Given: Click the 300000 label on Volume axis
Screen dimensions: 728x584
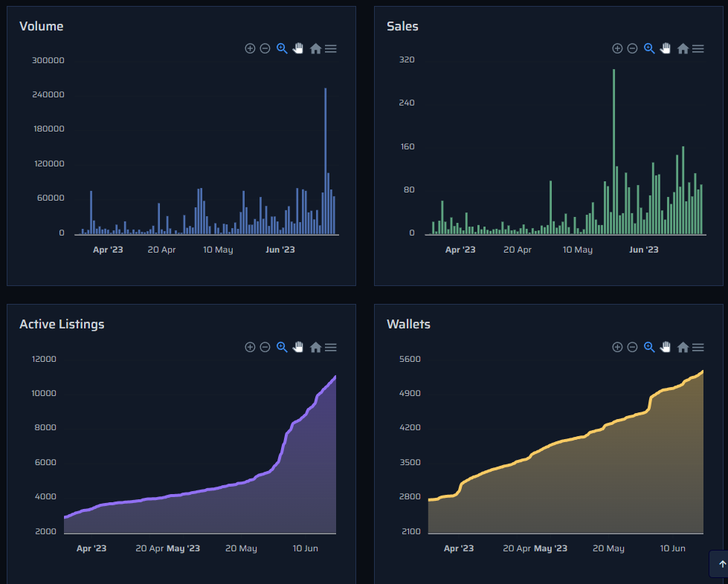Looking at the screenshot, I should [48, 60].
